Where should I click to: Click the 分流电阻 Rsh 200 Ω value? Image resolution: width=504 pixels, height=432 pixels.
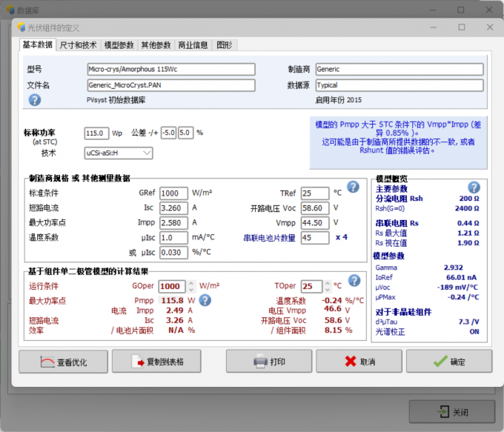pyautogui.click(x=469, y=199)
